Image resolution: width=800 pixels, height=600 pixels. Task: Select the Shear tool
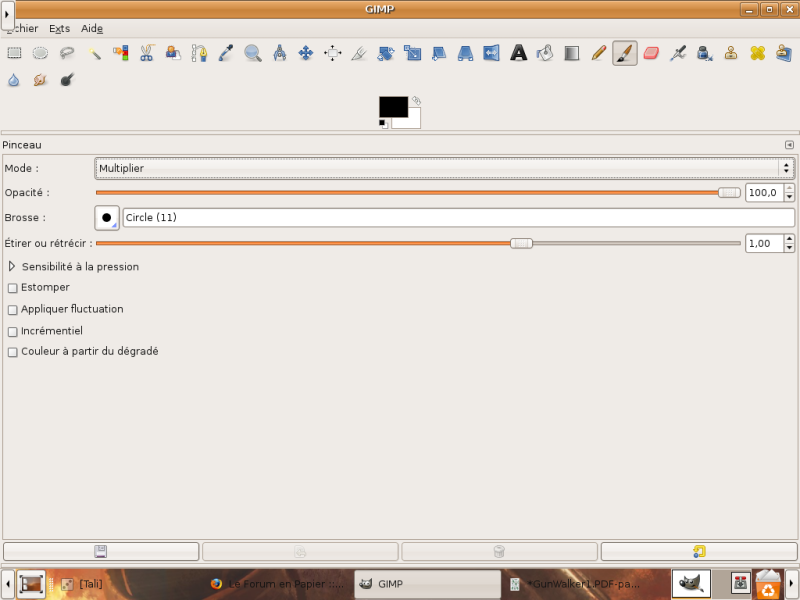tap(439, 53)
